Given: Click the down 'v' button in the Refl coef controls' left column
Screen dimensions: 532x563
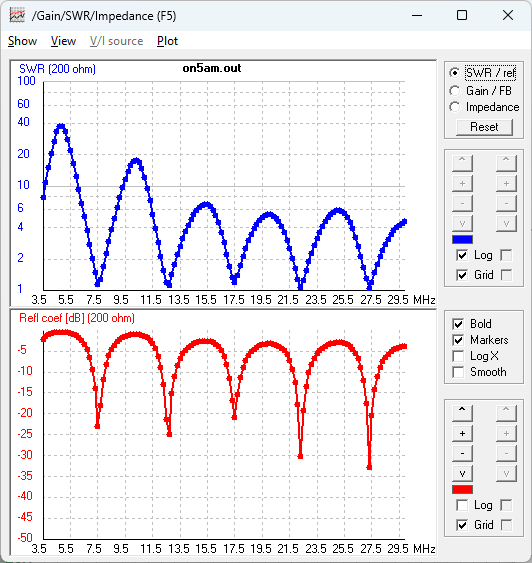Looking at the screenshot, I should [462, 474].
